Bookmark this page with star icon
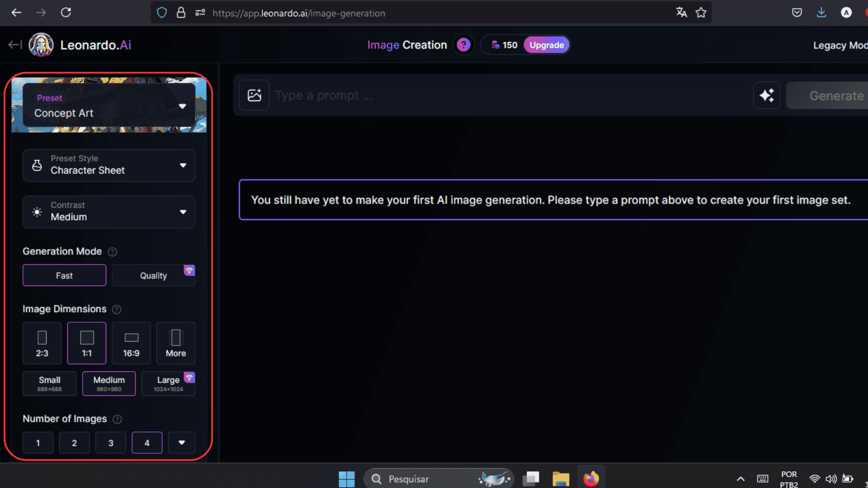This screenshot has height=488, width=868. coord(701,13)
